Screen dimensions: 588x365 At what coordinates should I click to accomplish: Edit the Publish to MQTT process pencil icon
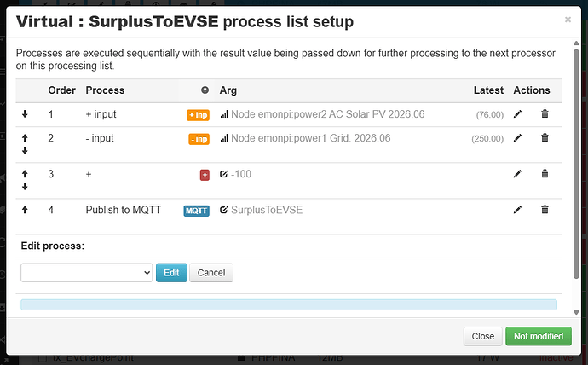(517, 210)
